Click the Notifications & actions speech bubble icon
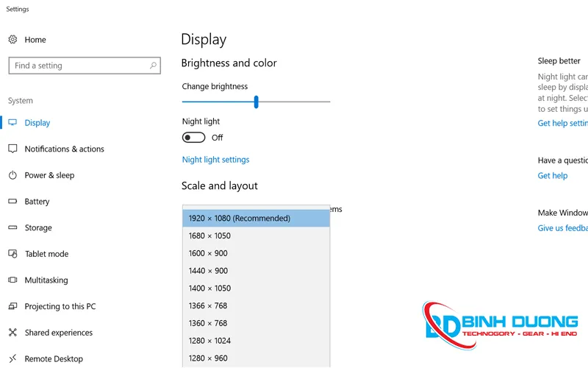The width and height of the screenshot is (588, 368). [12, 149]
